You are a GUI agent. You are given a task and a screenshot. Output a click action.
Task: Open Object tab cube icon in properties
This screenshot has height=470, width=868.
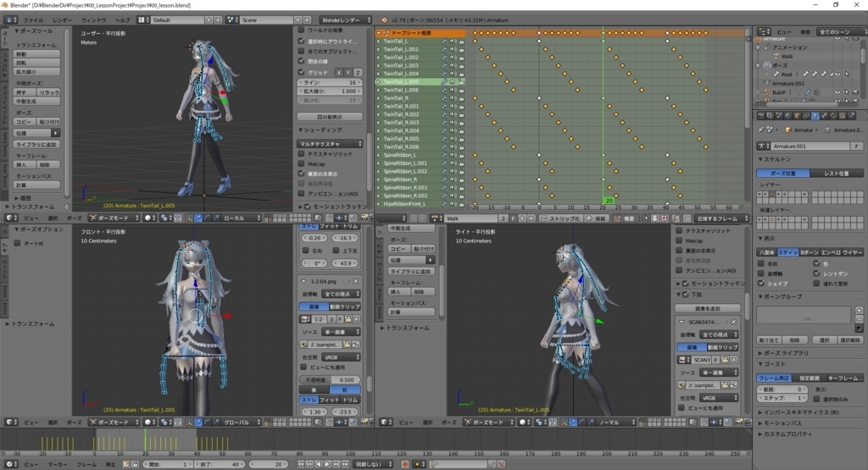[x=797, y=115]
